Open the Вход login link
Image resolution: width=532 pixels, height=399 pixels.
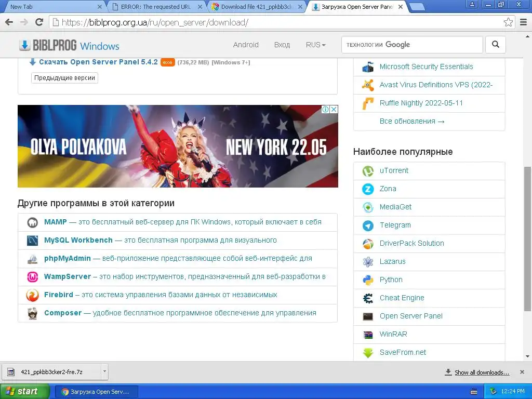[282, 45]
